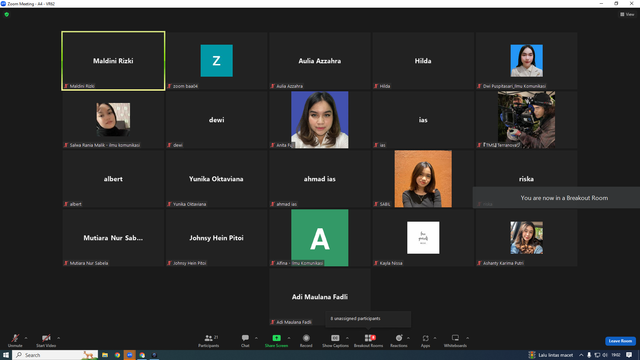Screen dimensions: 640x360
Task: Click the Zoom app icon in taskbar
Action: coord(129,355)
